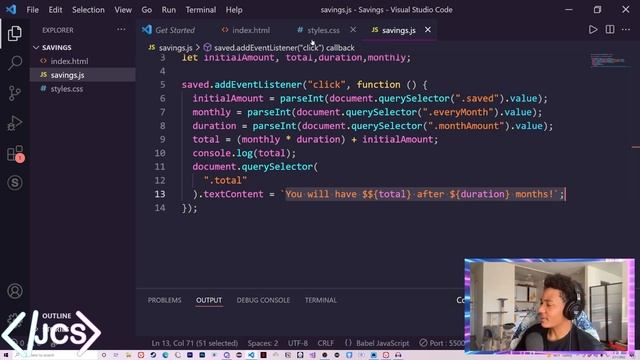Switch to the DEBUG CONSOLE panel tab
The height and width of the screenshot is (360, 640).
263,300
